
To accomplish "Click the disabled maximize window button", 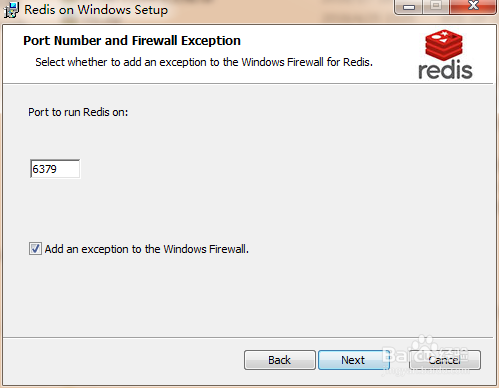I will coord(436,7).
